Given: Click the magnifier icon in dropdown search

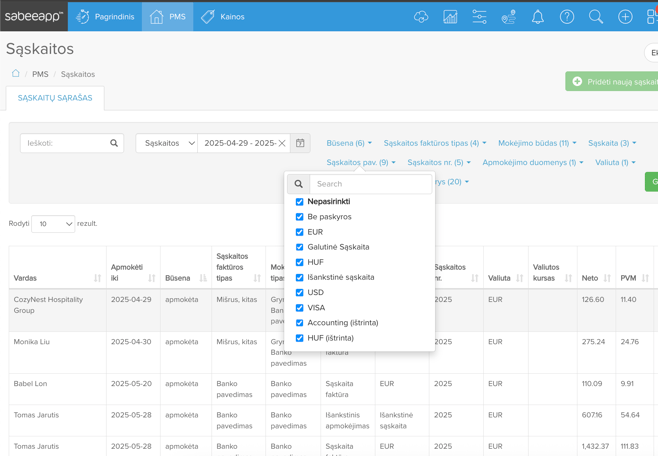Looking at the screenshot, I should (298, 184).
